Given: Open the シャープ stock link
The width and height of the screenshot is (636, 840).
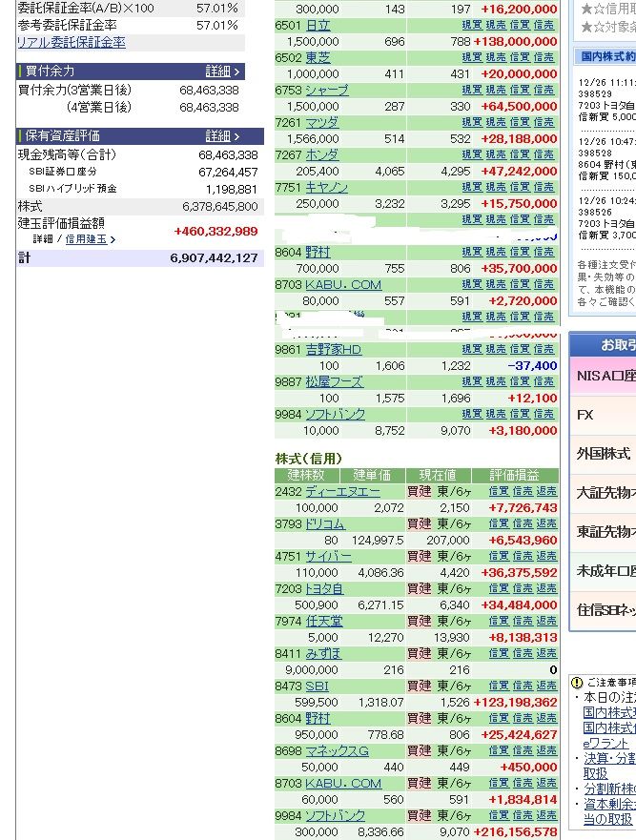Looking at the screenshot, I should [x=327, y=90].
